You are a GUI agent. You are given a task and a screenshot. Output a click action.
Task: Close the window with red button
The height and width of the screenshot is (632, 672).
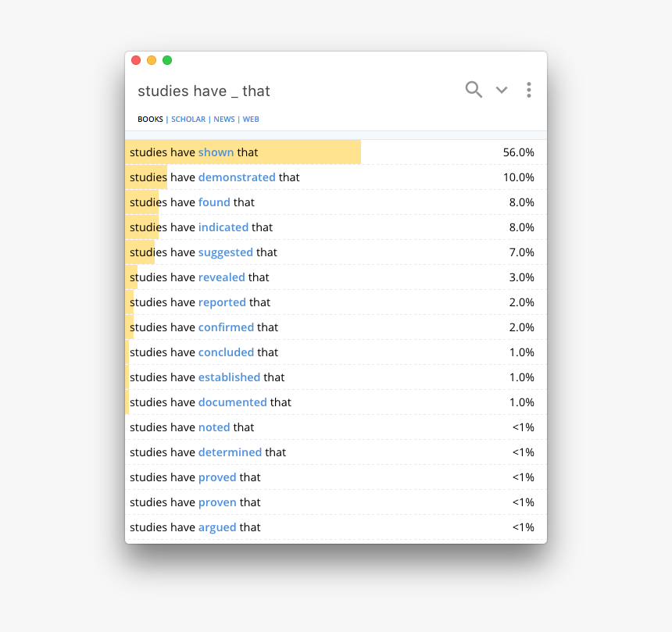[x=136, y=60]
